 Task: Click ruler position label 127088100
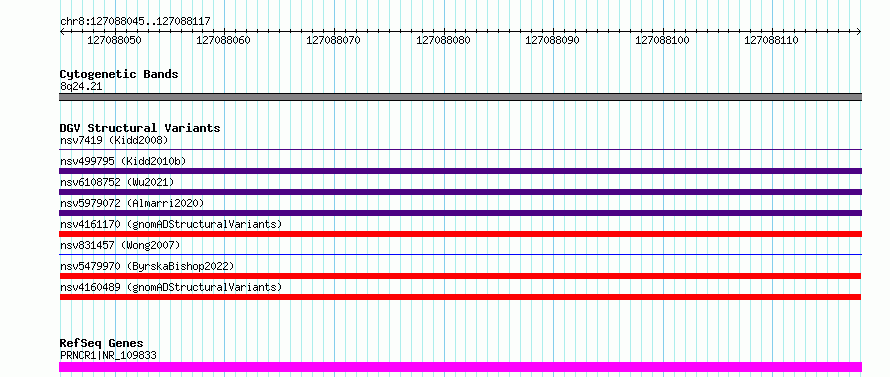[x=662, y=40]
